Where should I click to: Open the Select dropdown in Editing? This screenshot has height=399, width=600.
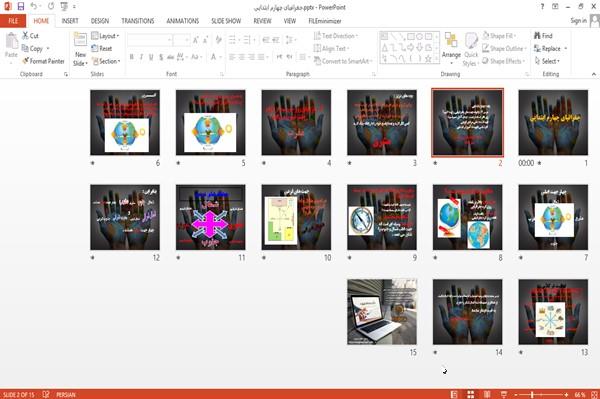(x=547, y=61)
